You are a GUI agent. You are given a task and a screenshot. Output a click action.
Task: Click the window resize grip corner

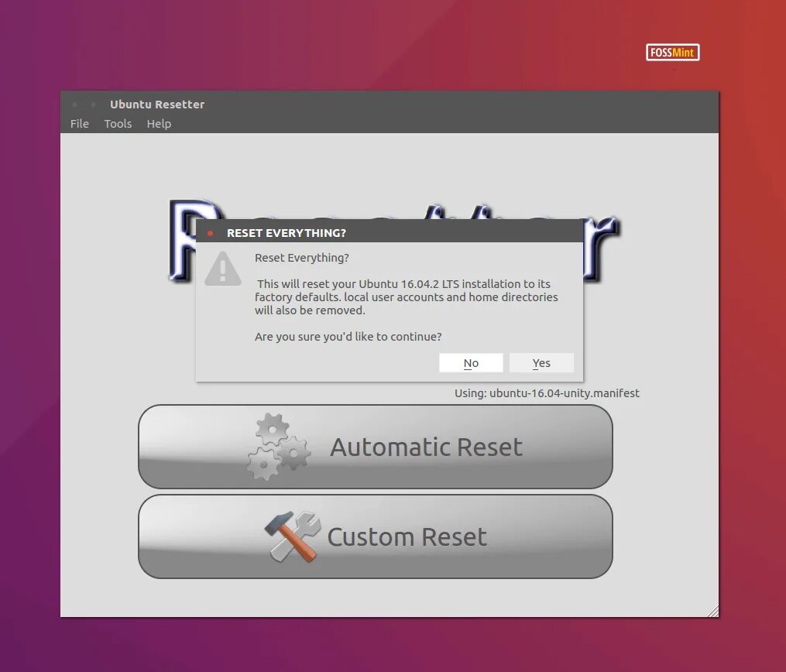(712, 612)
